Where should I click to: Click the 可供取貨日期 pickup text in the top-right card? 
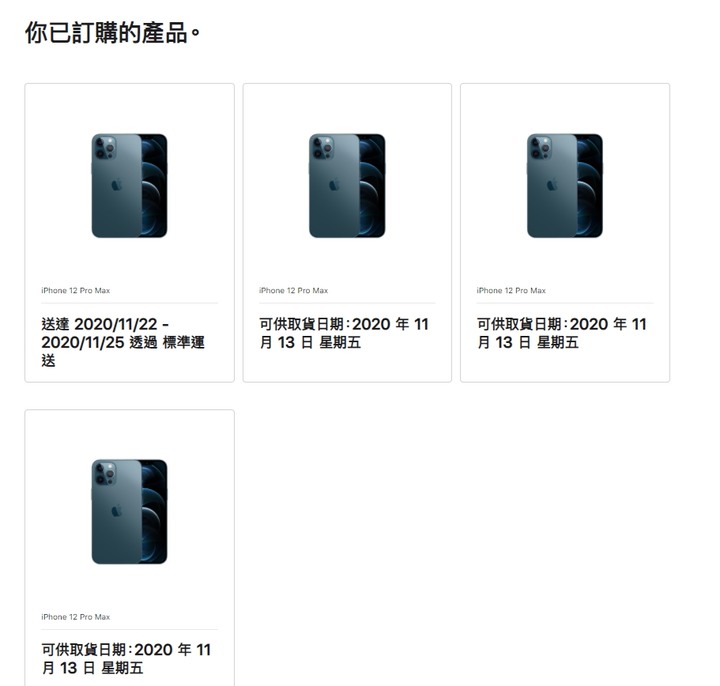pyautogui.click(x=561, y=333)
